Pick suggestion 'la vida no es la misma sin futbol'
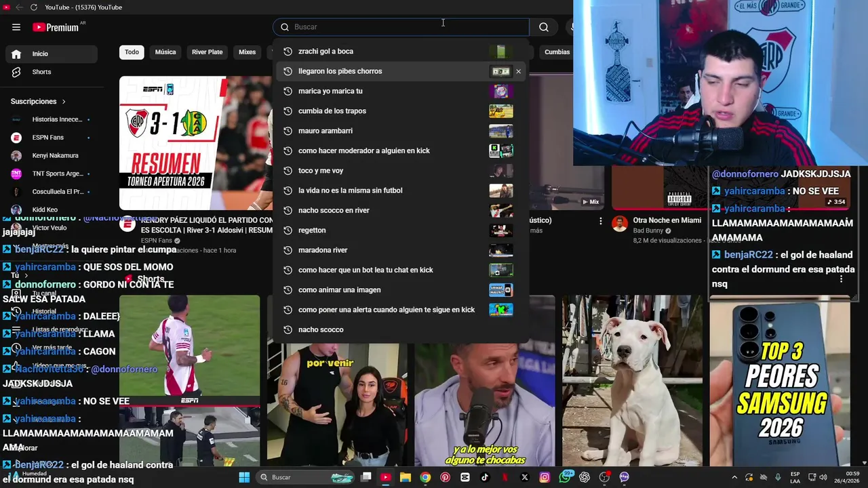 click(x=401, y=190)
